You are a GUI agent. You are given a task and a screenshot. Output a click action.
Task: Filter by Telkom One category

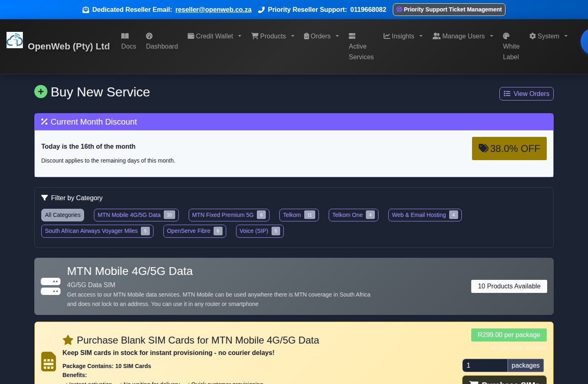[x=354, y=215]
